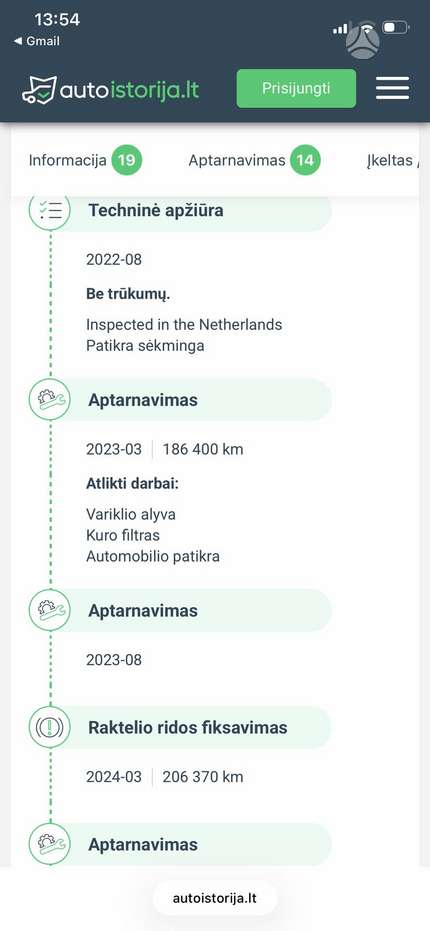
Task: Expand the 2023-03 Aptarnavimas header
Action: click(x=190, y=400)
